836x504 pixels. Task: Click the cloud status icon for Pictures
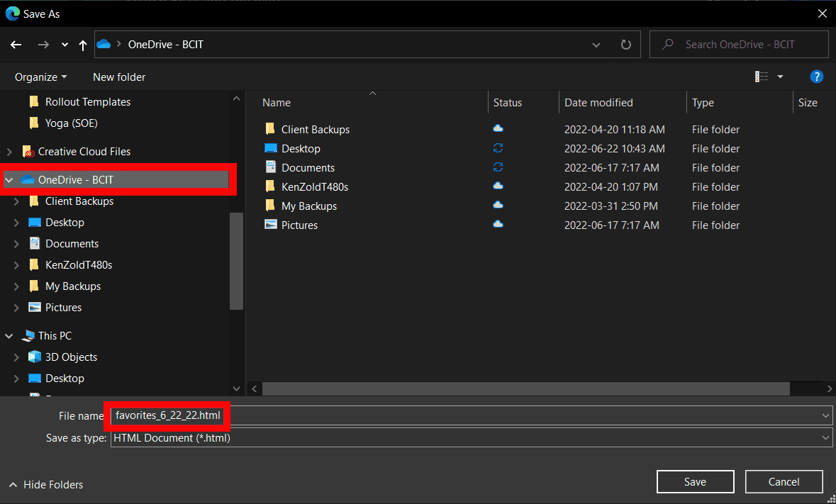(498, 224)
